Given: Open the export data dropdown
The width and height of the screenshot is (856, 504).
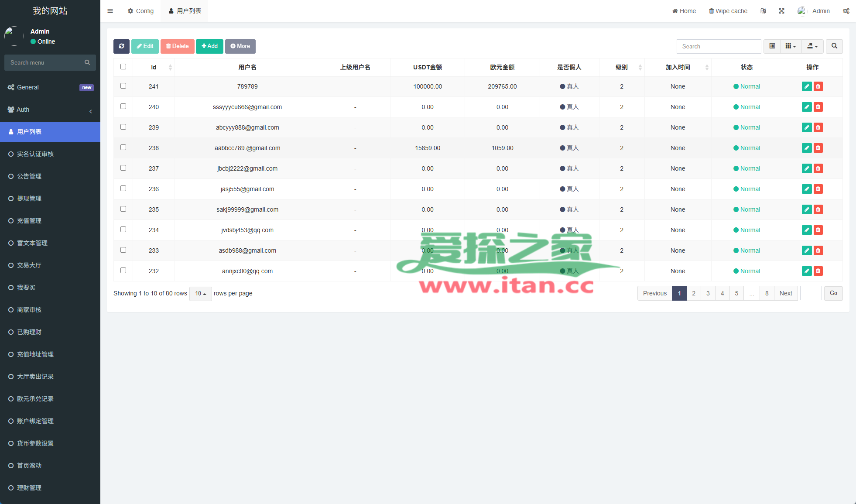Looking at the screenshot, I should click(812, 46).
